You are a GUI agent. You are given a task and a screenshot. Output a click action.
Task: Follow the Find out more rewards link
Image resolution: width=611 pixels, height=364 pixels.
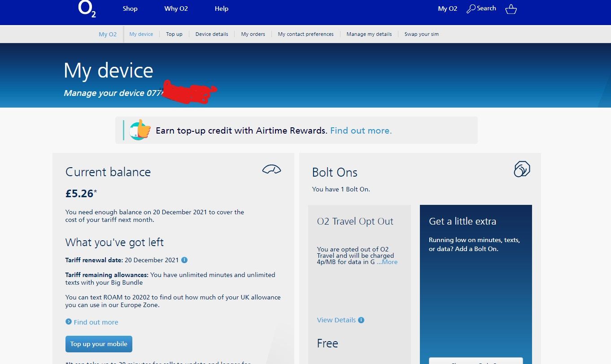click(361, 130)
